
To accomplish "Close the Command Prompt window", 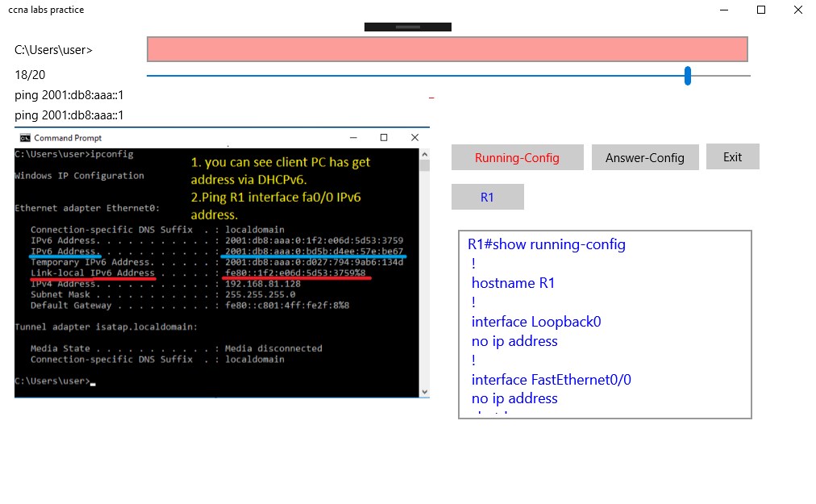I will point(414,137).
